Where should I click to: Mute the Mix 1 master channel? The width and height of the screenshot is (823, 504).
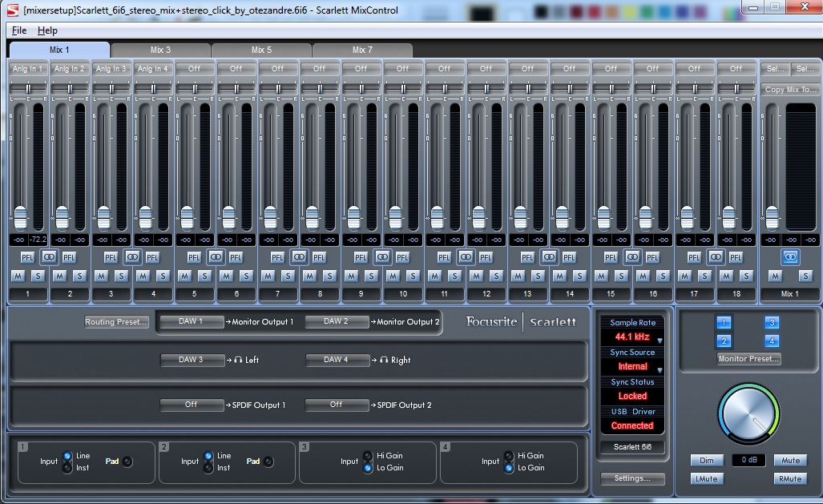(x=775, y=276)
